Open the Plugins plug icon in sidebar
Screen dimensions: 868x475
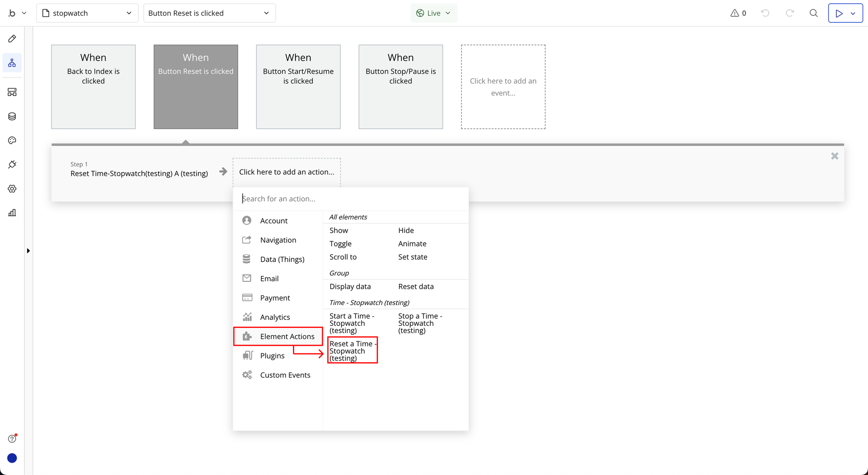(x=12, y=164)
